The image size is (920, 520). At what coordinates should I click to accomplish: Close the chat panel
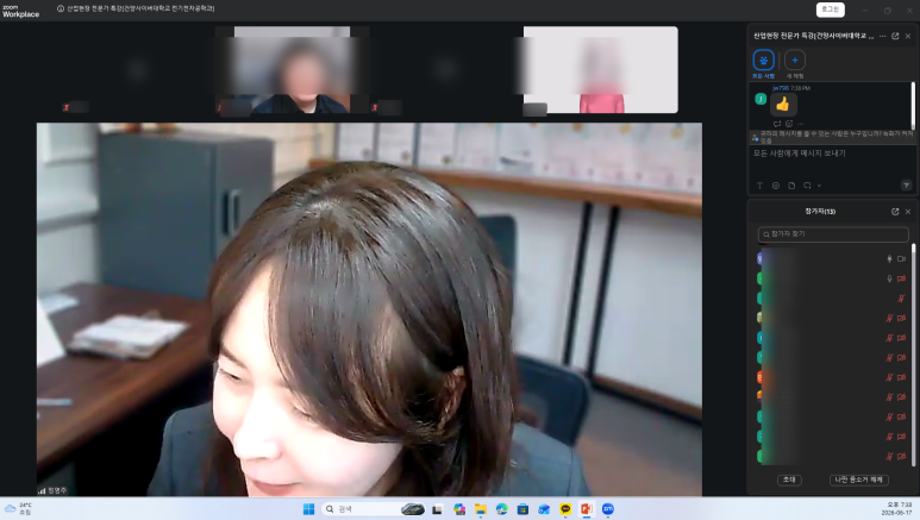click(908, 36)
